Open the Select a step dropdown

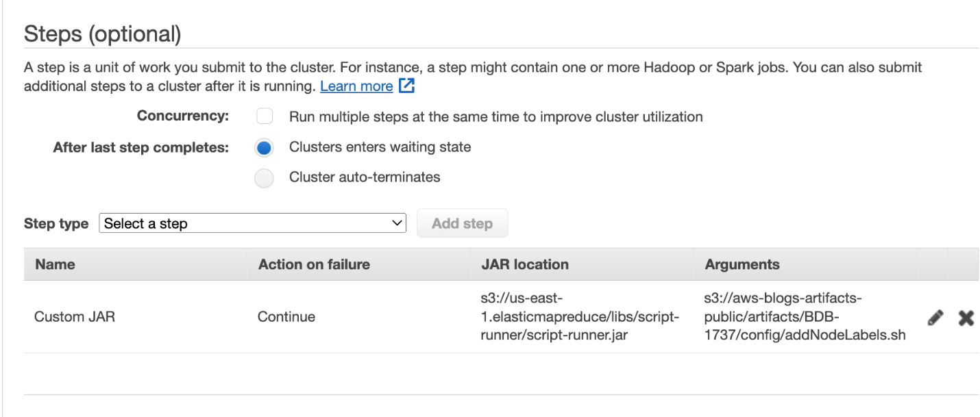coord(252,223)
